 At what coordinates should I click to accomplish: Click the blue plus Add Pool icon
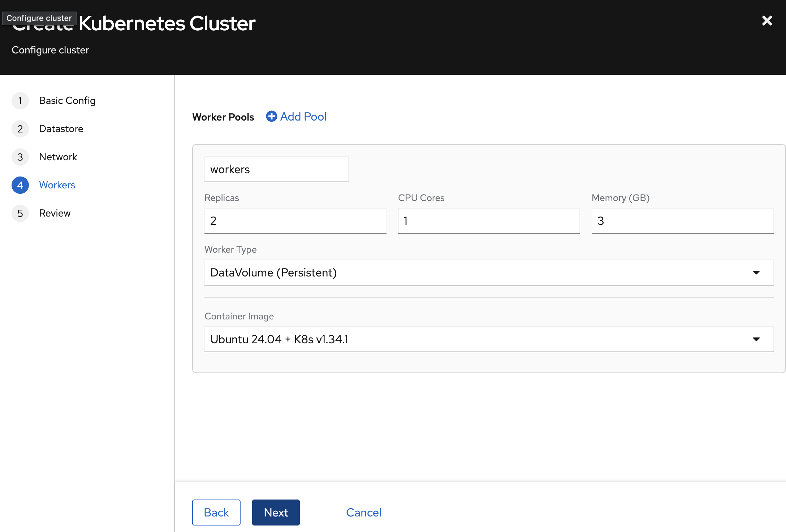point(271,116)
